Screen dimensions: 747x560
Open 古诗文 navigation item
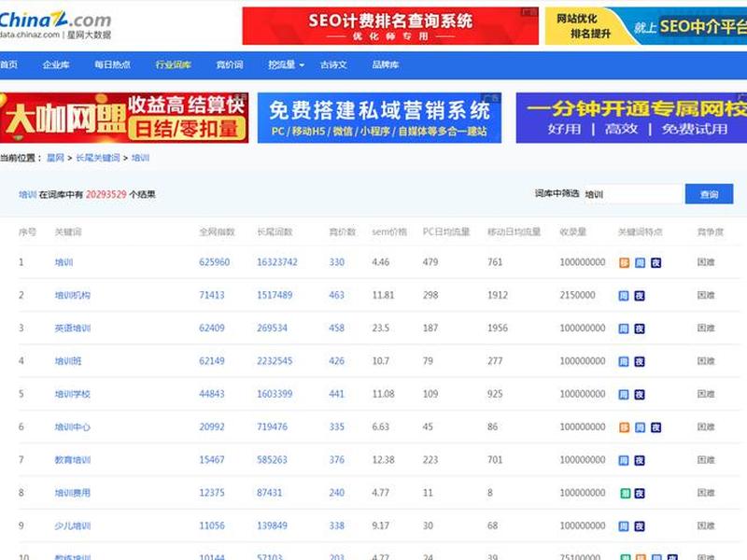click(333, 64)
